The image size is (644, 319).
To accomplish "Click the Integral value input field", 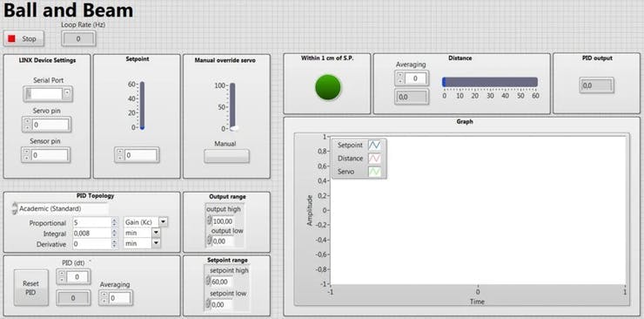I will pyautogui.click(x=92, y=233).
